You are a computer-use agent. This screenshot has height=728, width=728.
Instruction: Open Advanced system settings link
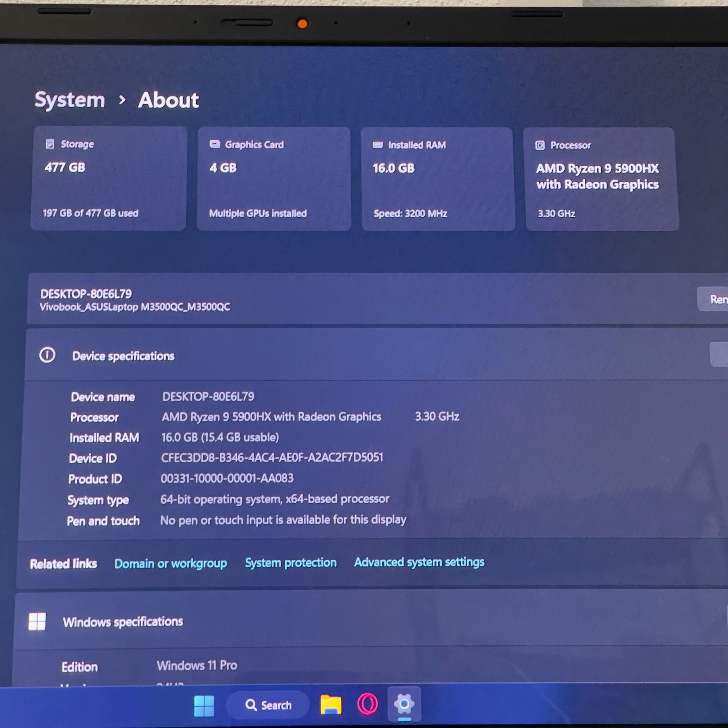[419, 562]
